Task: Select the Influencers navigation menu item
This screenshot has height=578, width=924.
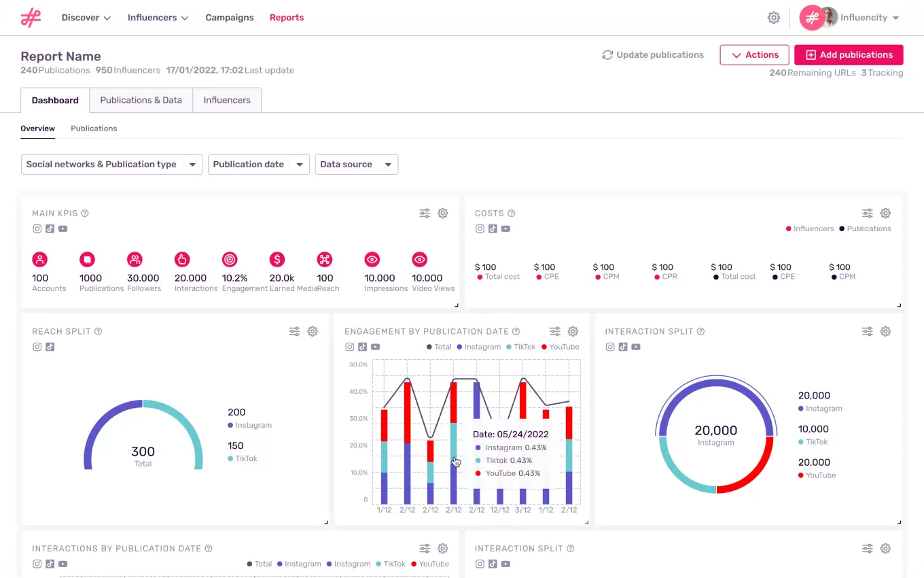Action: point(153,17)
